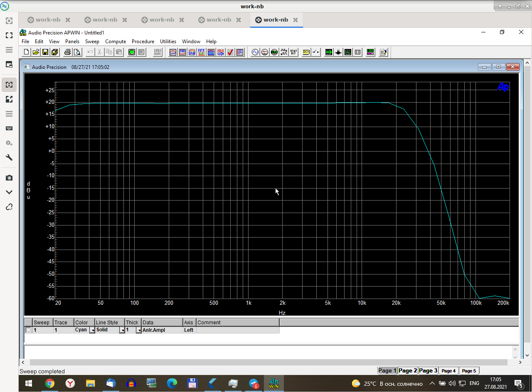This screenshot has width=532, height=392.
Task: Switch to the first work-nb session tab
Action: pos(49,20)
